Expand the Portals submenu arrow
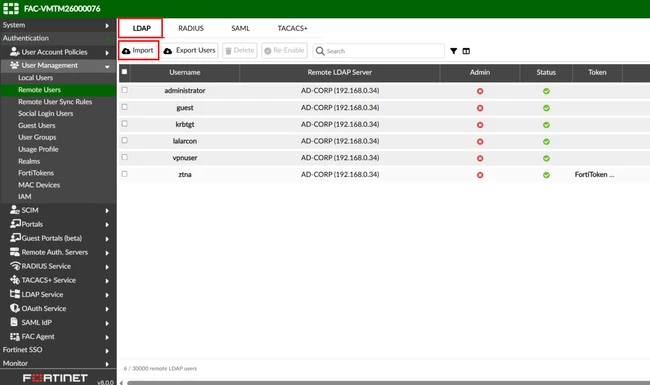This screenshot has height=385, width=650. click(107, 225)
